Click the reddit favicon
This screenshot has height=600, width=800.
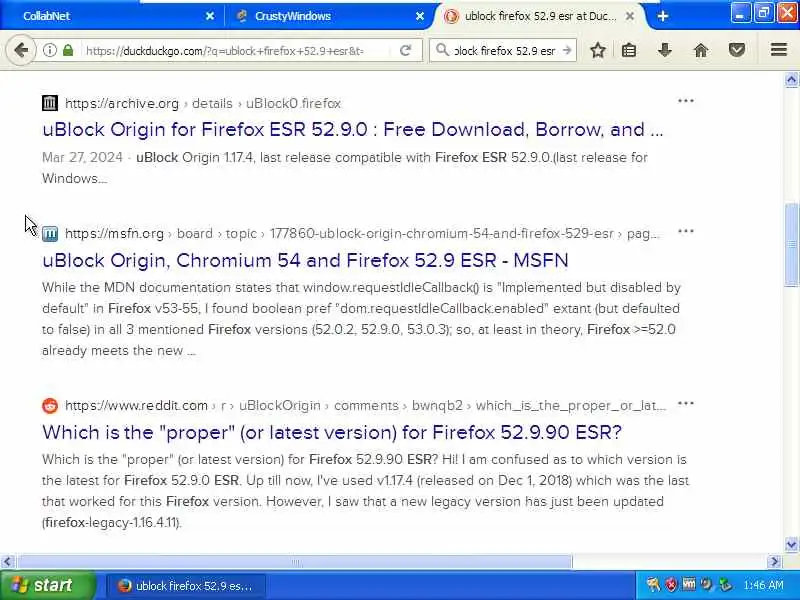tap(50, 406)
